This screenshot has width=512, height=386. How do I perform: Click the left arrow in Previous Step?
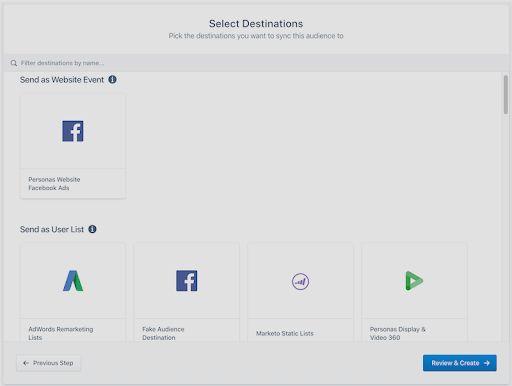tap(26, 363)
